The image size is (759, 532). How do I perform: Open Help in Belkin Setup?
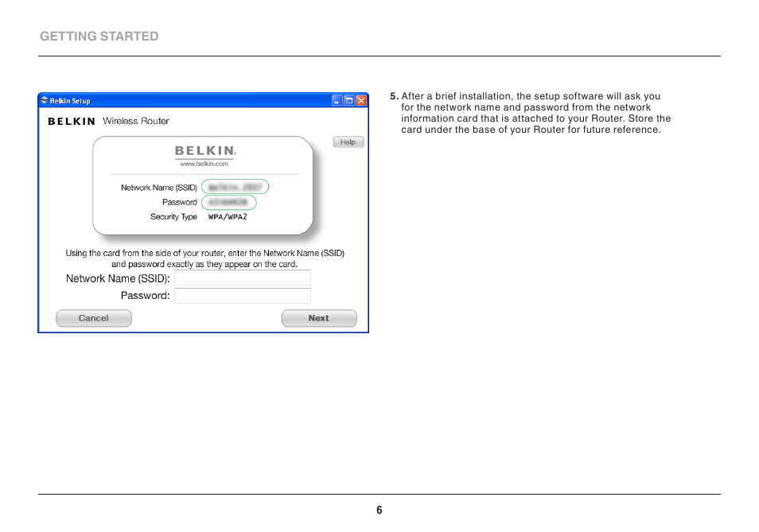[348, 142]
